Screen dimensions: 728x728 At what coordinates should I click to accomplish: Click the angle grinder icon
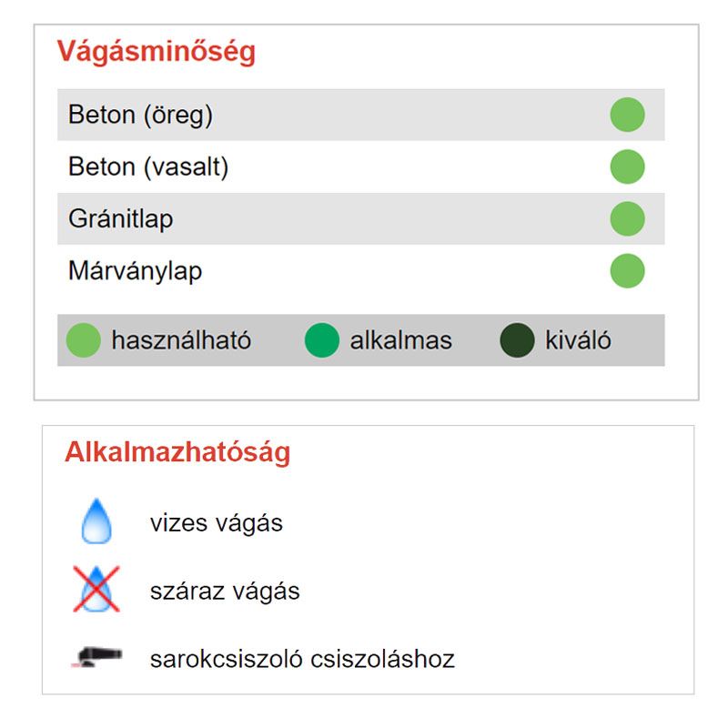(x=97, y=658)
